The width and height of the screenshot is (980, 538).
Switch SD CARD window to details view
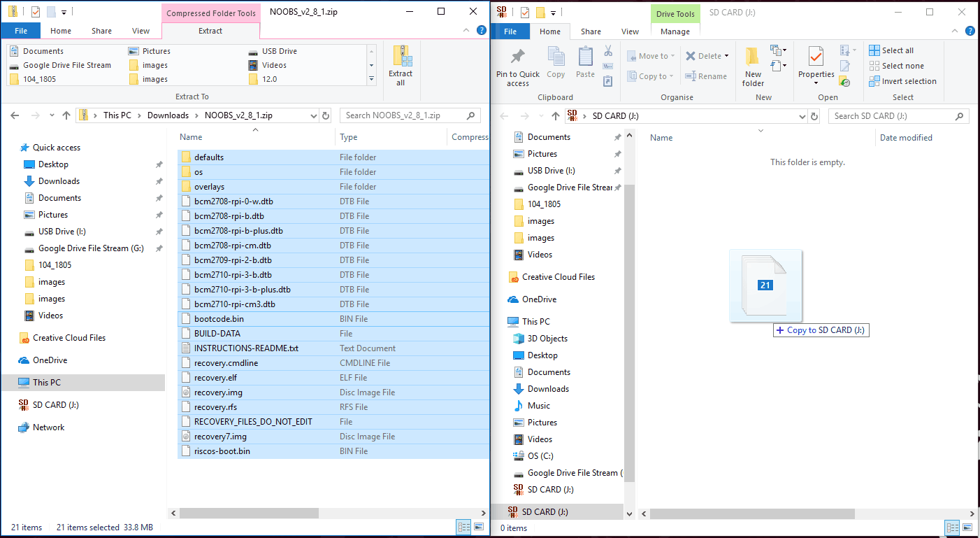tap(952, 528)
